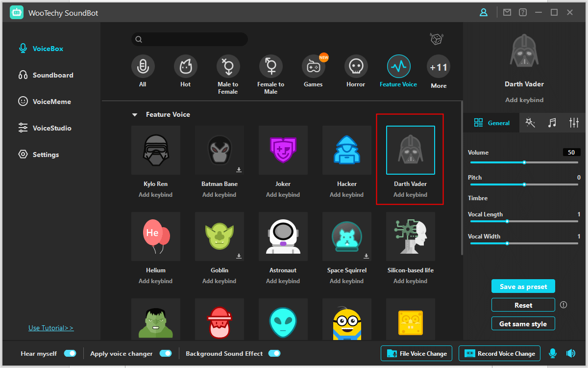
Task: Select the Astronaut voice
Action: point(283,237)
